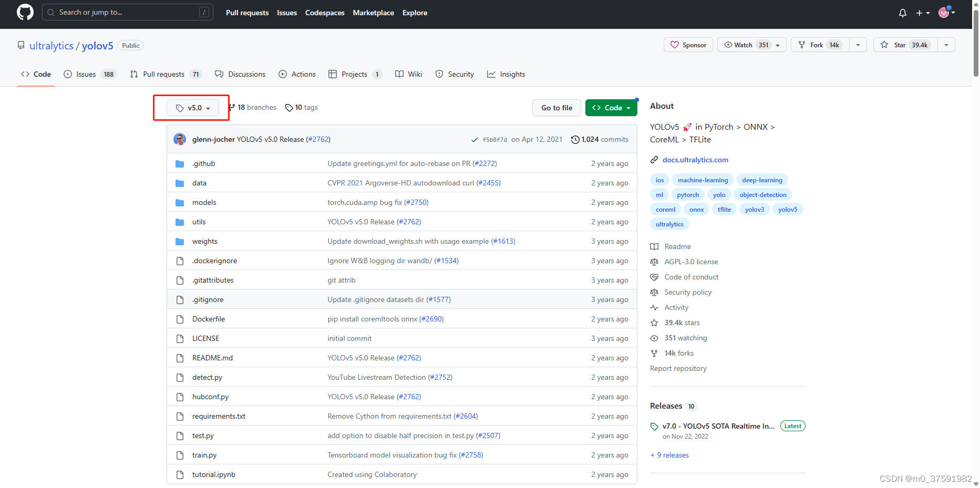View the 10 tags link
980x488 pixels.
[302, 107]
